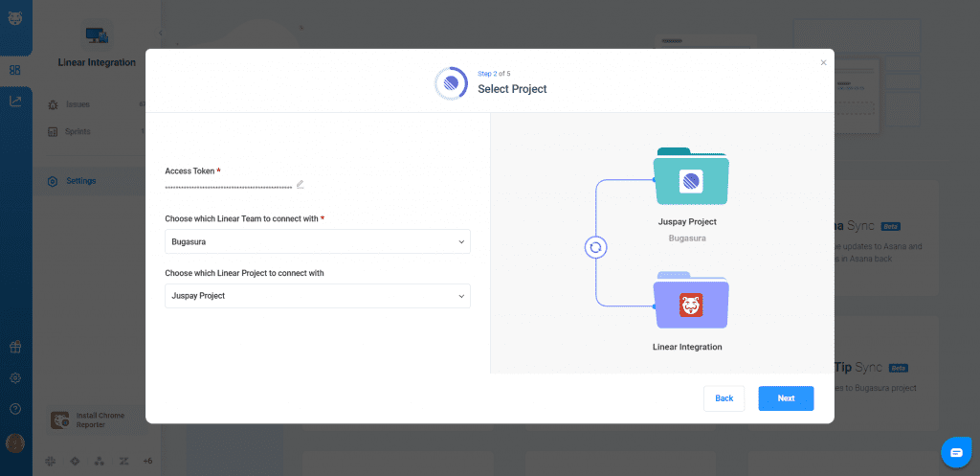This screenshot has height=476, width=980.
Task: Click the Asana Sync card in background
Action: (885, 238)
